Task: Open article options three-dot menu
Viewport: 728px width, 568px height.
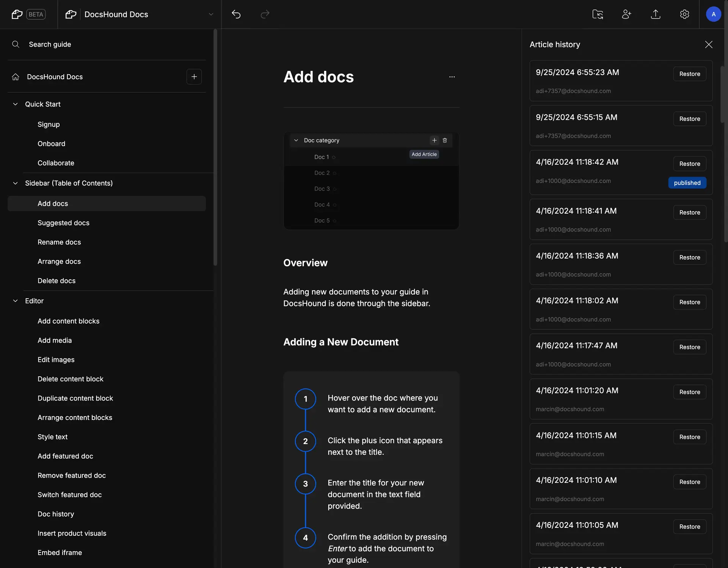Action: (x=452, y=77)
